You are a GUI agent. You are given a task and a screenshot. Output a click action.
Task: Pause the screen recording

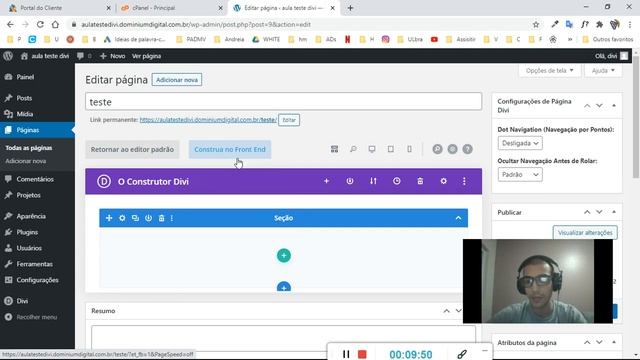346,354
